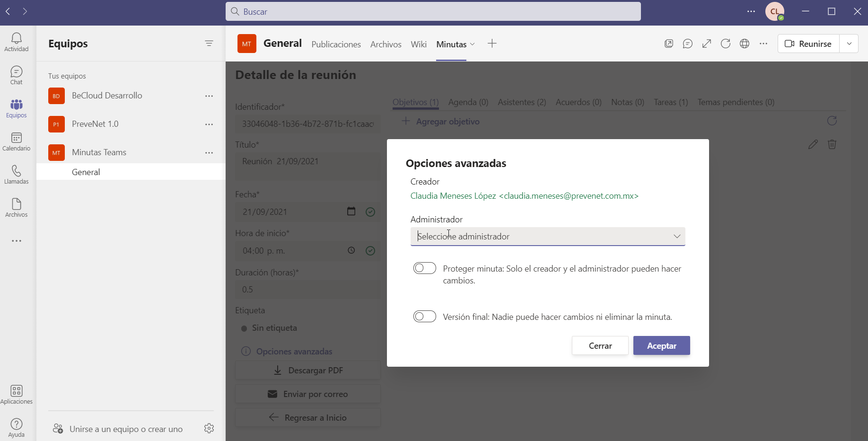The width and height of the screenshot is (868, 441).
Task: Click the Aceptar button
Action: [662, 345]
